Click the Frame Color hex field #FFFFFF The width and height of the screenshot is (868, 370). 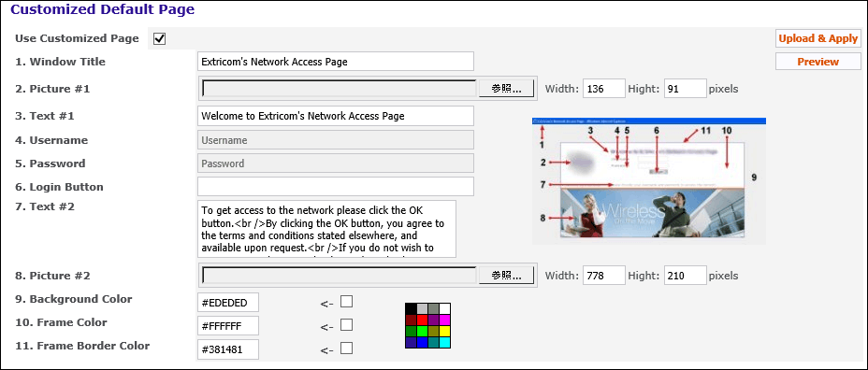click(x=228, y=326)
